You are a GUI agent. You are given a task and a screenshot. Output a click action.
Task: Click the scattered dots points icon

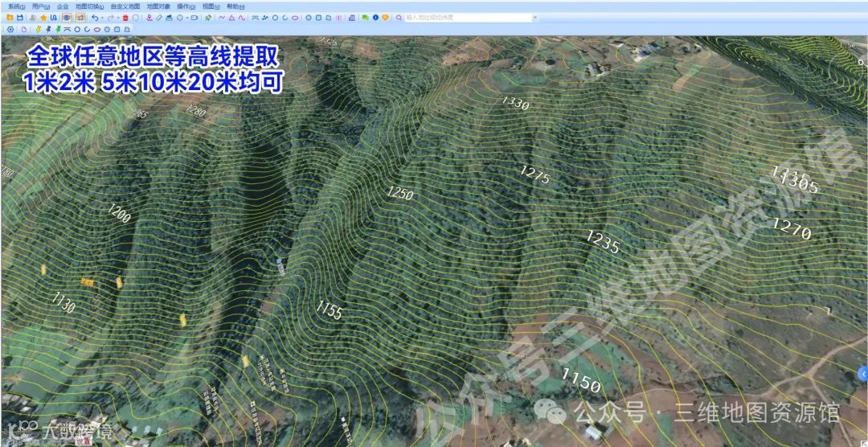[x=264, y=18]
